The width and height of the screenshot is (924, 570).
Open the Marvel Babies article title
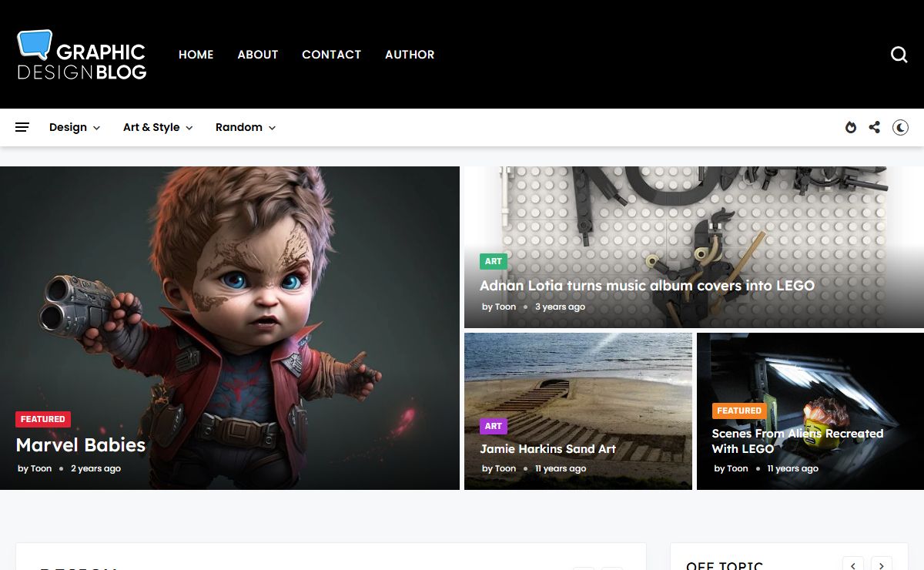(81, 445)
